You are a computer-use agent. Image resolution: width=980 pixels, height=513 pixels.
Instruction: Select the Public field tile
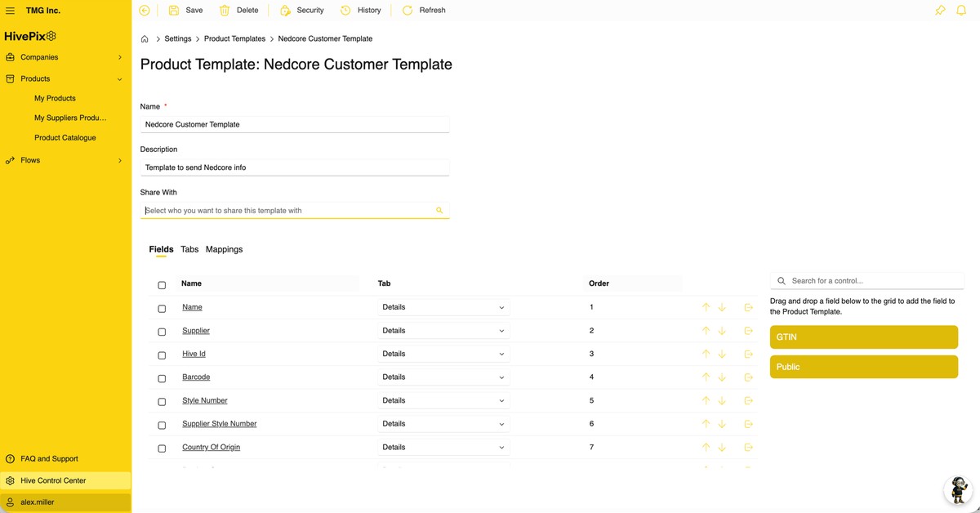(863, 367)
